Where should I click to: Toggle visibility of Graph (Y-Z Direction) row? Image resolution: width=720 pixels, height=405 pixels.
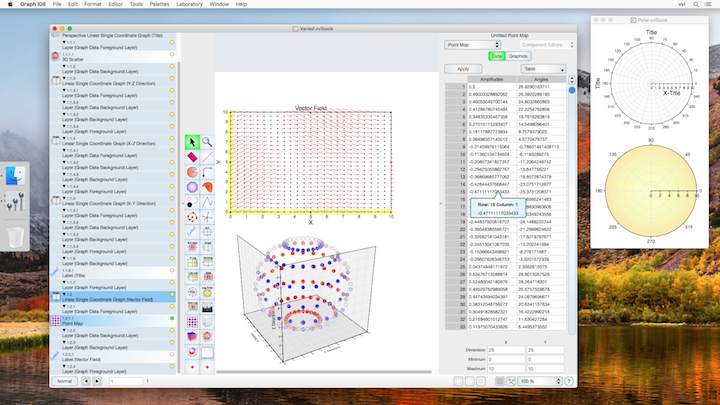(x=172, y=79)
